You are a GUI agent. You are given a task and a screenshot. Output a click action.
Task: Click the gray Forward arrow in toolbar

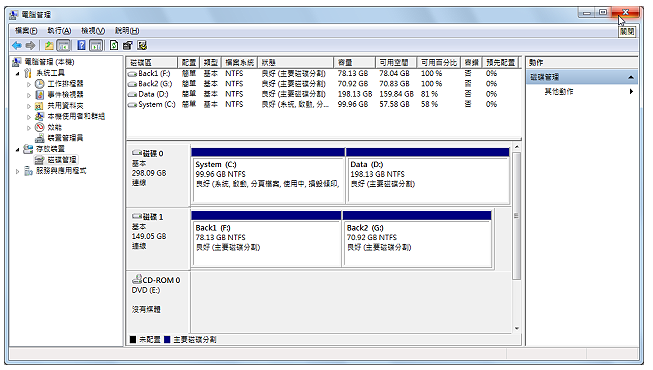point(30,45)
